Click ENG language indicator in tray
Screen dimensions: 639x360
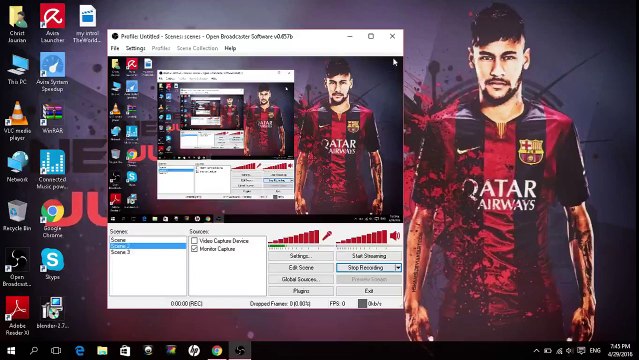click(595, 351)
